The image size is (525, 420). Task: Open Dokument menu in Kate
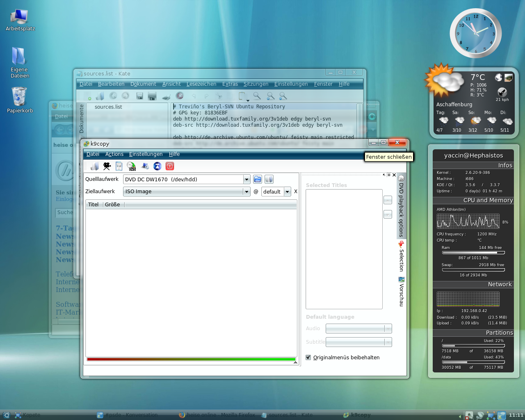(x=143, y=84)
